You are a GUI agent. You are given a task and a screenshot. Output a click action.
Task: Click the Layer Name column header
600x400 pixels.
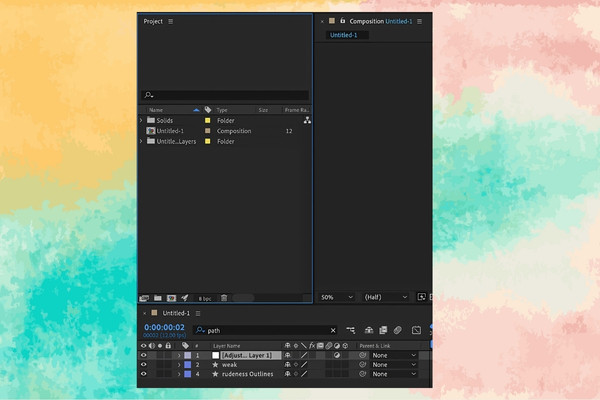point(227,346)
